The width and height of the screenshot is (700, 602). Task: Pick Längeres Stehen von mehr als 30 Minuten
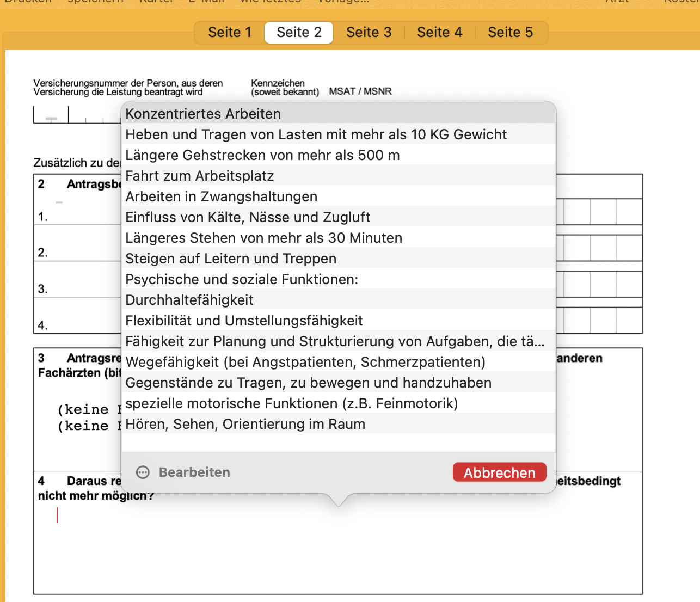pyautogui.click(x=339, y=238)
